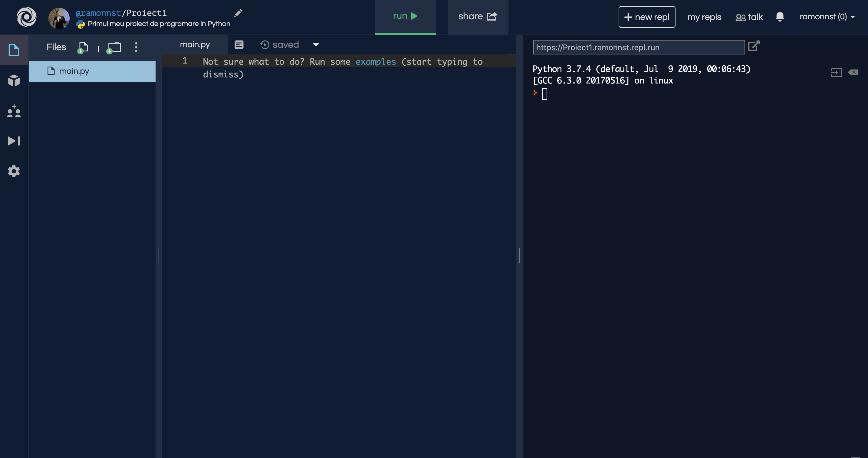Image resolution: width=868 pixels, height=458 pixels.
Task: Select main.py in the file tree
Action: (92, 71)
